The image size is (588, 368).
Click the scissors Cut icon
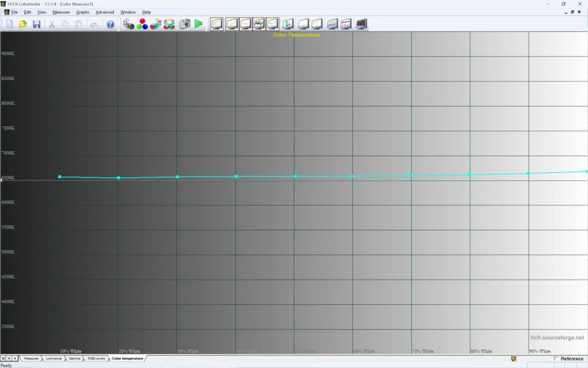(51, 25)
